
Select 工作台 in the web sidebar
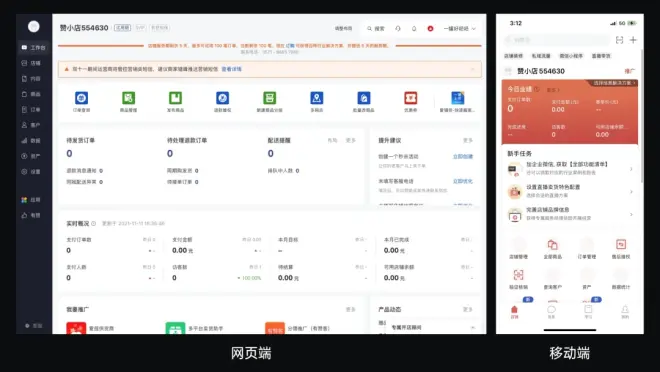click(34, 48)
